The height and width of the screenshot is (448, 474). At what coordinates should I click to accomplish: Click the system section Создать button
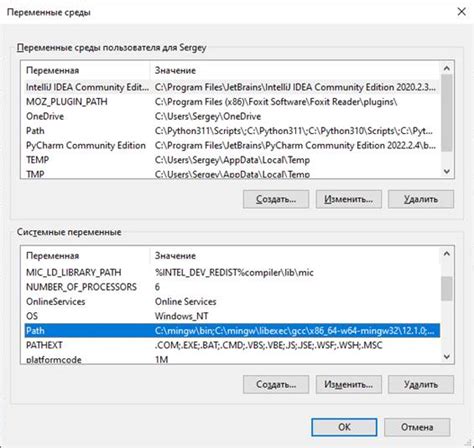[x=276, y=385]
